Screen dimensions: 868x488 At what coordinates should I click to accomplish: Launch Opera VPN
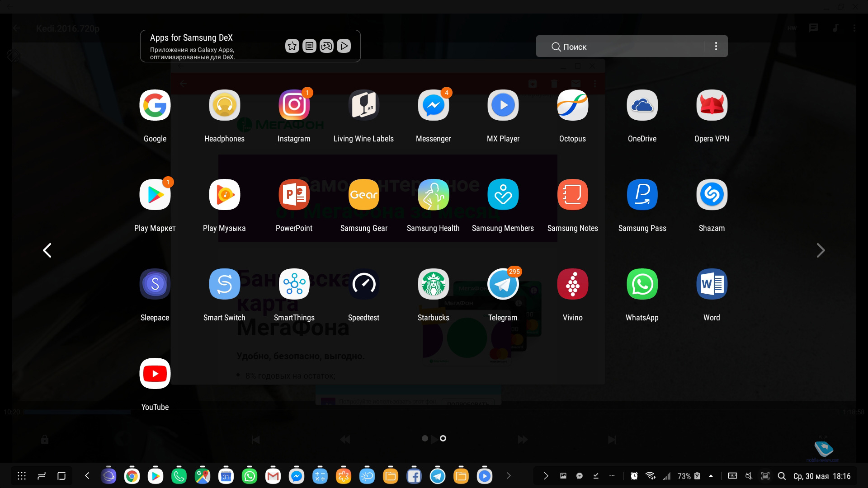712,105
